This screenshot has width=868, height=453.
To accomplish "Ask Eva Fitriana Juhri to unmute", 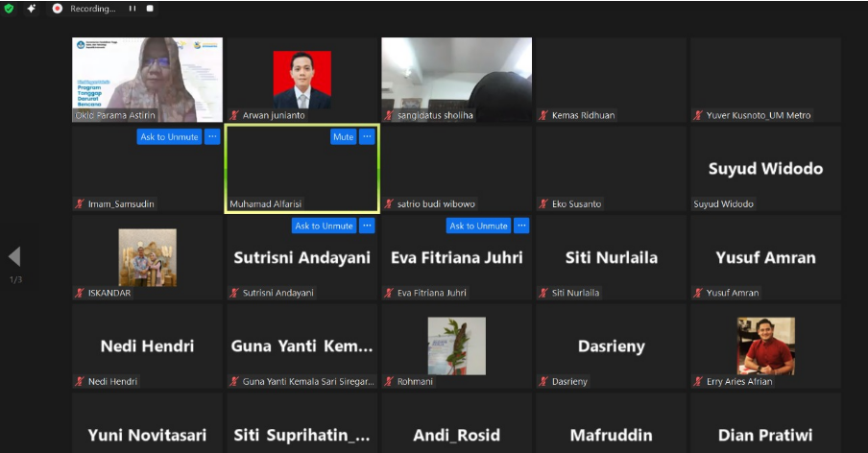I will point(478,226).
